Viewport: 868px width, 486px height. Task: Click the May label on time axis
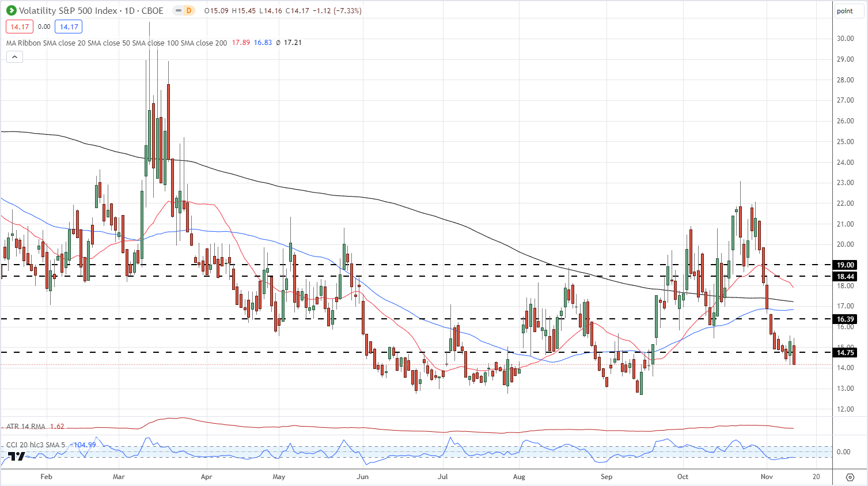[279, 477]
